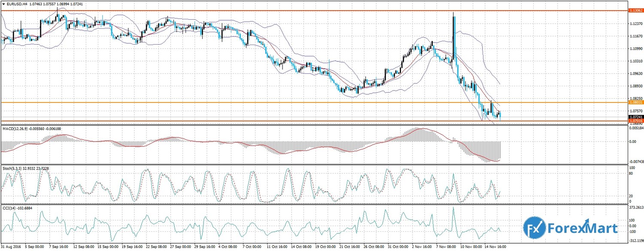Click the divider between Stochastic and CCI panels
Viewport: 644px width, 251px height.
coord(311,205)
